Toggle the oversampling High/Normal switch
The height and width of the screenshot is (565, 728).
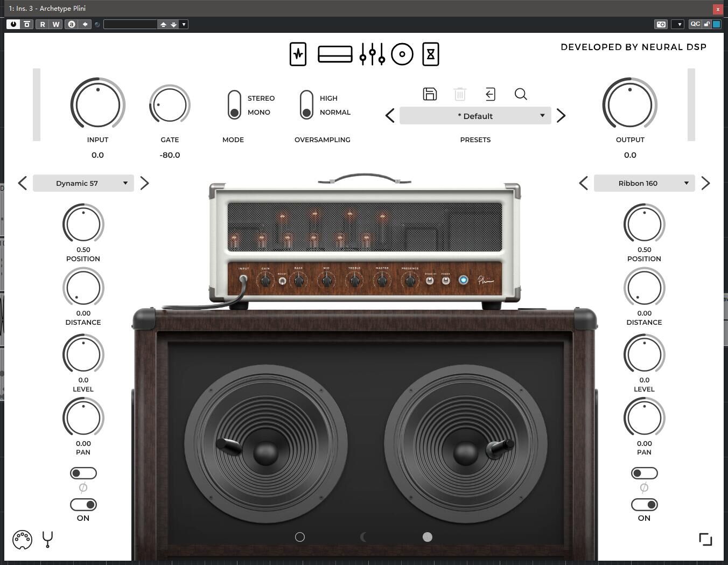(x=306, y=104)
